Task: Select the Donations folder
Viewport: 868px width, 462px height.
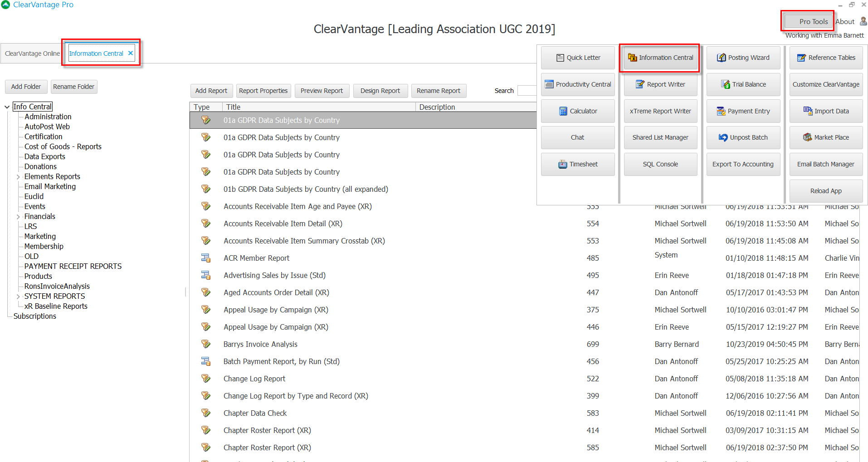Action: tap(40, 167)
